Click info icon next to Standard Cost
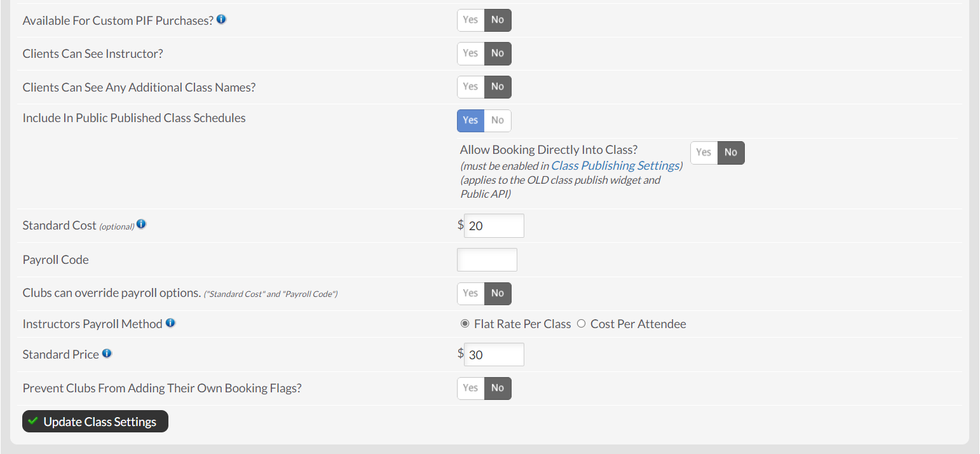This screenshot has height=454, width=980. (141, 224)
